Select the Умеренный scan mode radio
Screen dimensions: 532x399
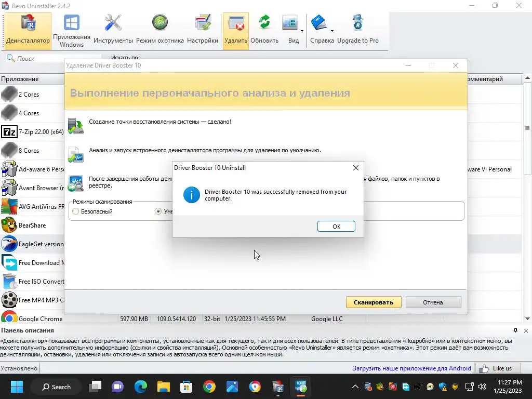158,211
